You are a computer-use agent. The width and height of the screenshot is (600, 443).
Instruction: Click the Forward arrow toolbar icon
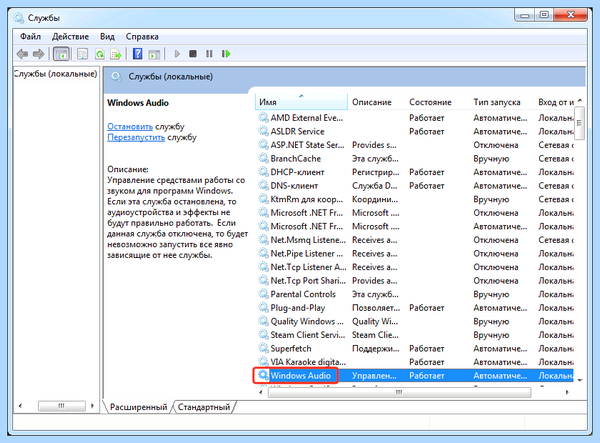38,54
